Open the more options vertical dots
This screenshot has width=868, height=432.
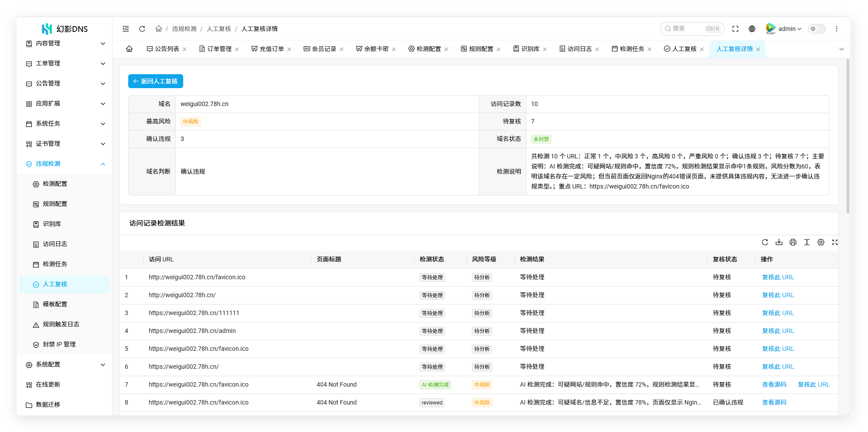click(837, 29)
